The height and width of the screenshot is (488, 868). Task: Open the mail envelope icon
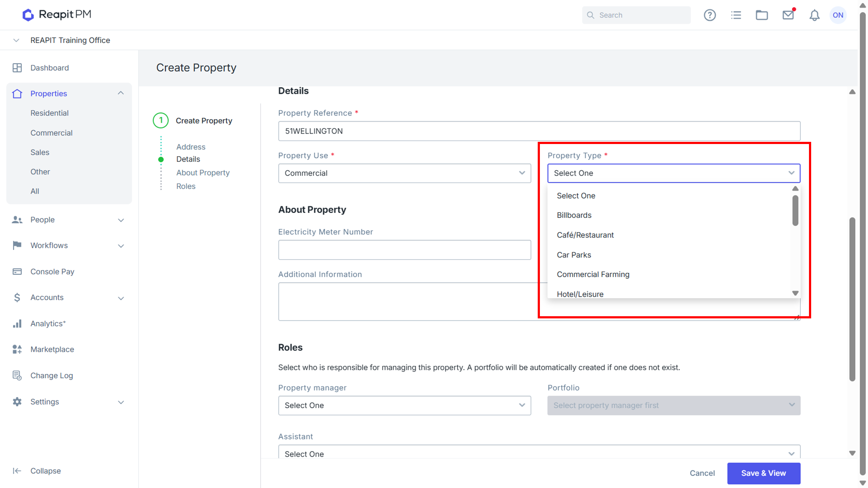788,15
